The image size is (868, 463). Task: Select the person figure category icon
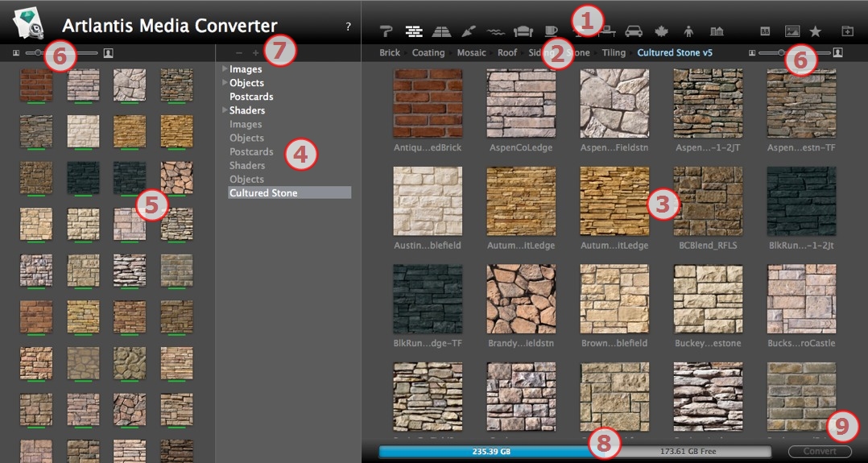click(x=688, y=31)
